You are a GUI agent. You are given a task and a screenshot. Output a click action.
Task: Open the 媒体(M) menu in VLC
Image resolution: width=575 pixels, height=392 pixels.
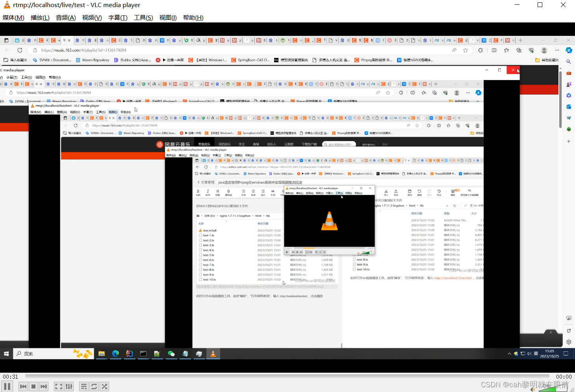tap(13, 18)
